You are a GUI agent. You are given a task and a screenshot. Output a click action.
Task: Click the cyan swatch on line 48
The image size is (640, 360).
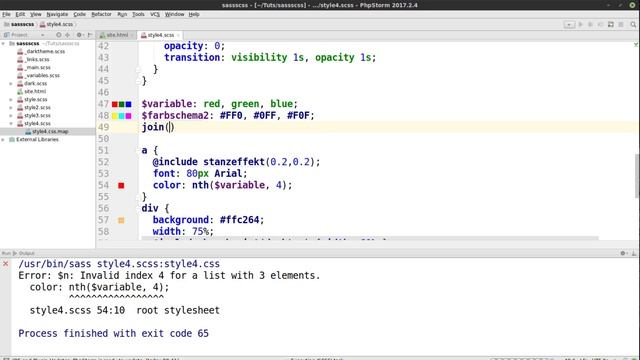122,116
